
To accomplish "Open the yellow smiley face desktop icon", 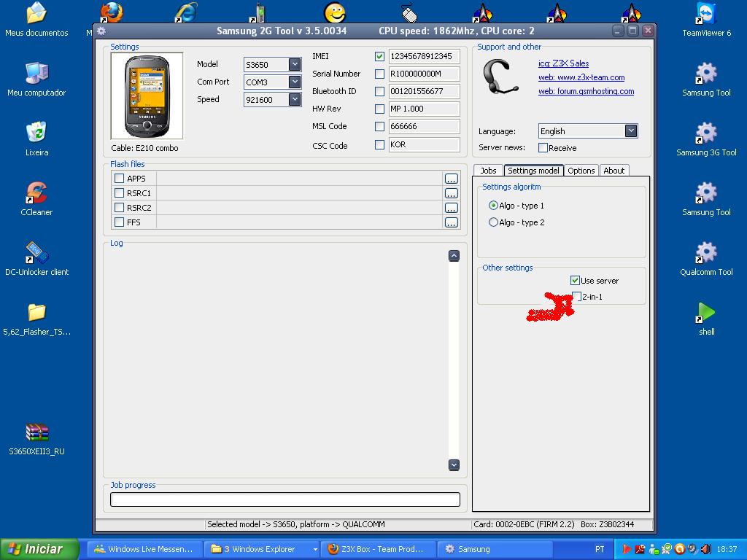I will pos(334,12).
